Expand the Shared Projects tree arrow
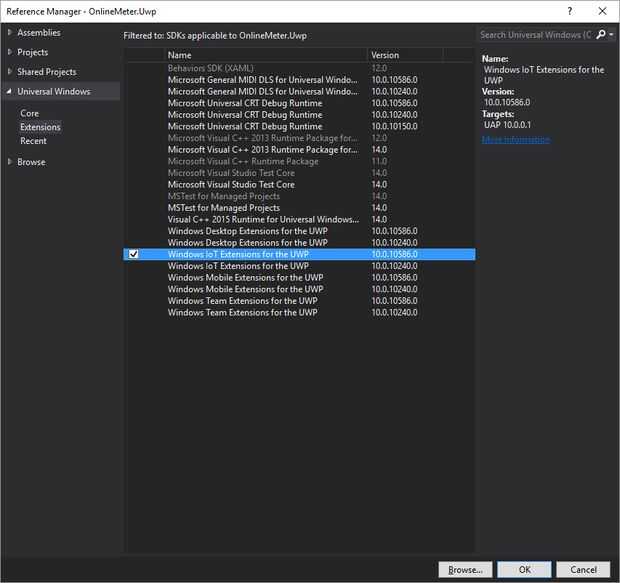The image size is (620, 583). [9, 72]
